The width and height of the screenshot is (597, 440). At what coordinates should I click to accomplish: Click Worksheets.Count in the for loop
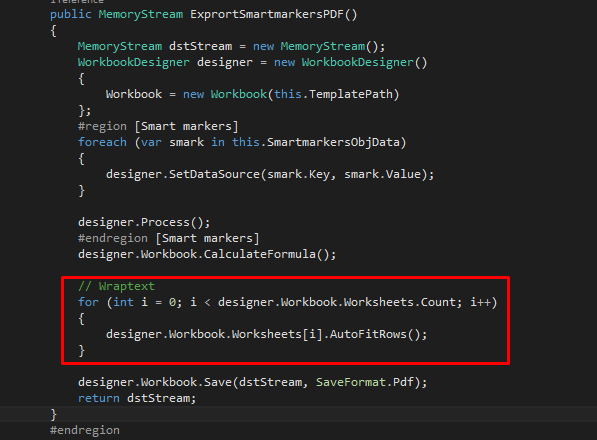pyautogui.click(x=399, y=302)
